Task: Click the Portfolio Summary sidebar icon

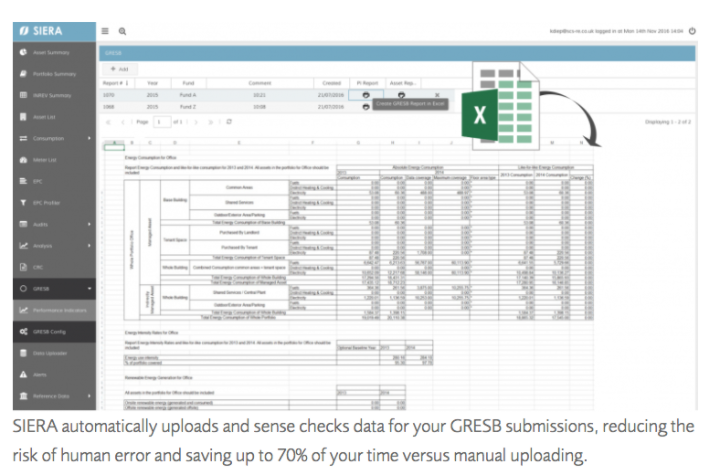Action: coord(23,74)
